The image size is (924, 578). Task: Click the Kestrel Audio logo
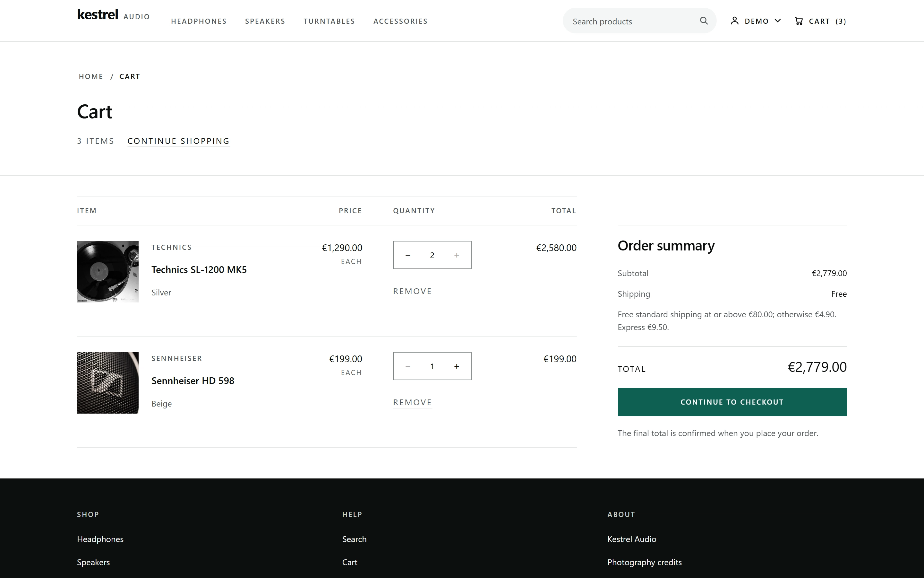coord(113,15)
